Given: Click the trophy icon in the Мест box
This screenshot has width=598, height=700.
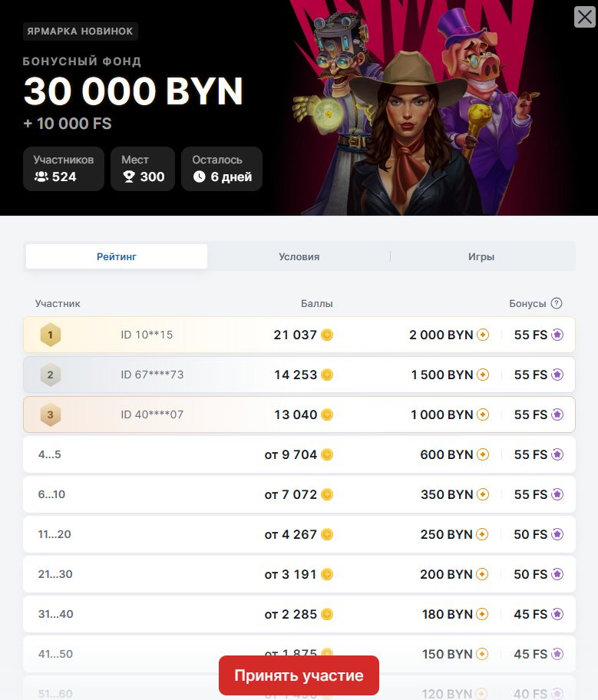Looking at the screenshot, I should point(129,177).
